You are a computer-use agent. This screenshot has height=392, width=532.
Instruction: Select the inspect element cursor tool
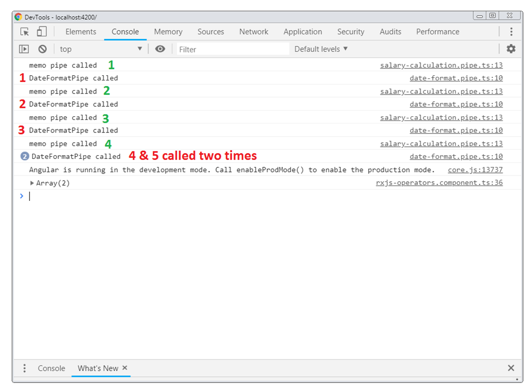[24, 32]
